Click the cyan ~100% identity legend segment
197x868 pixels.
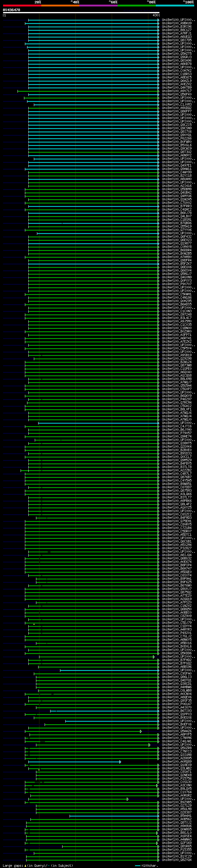point(175,6)
